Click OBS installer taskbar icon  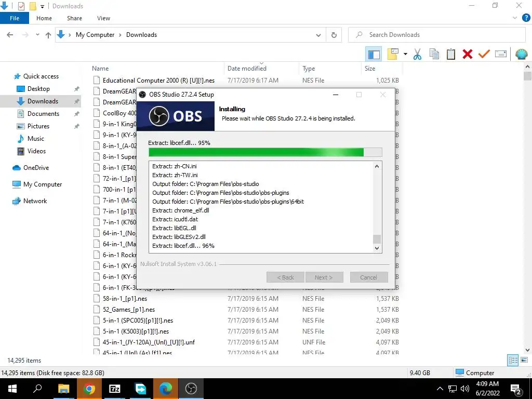point(191,389)
